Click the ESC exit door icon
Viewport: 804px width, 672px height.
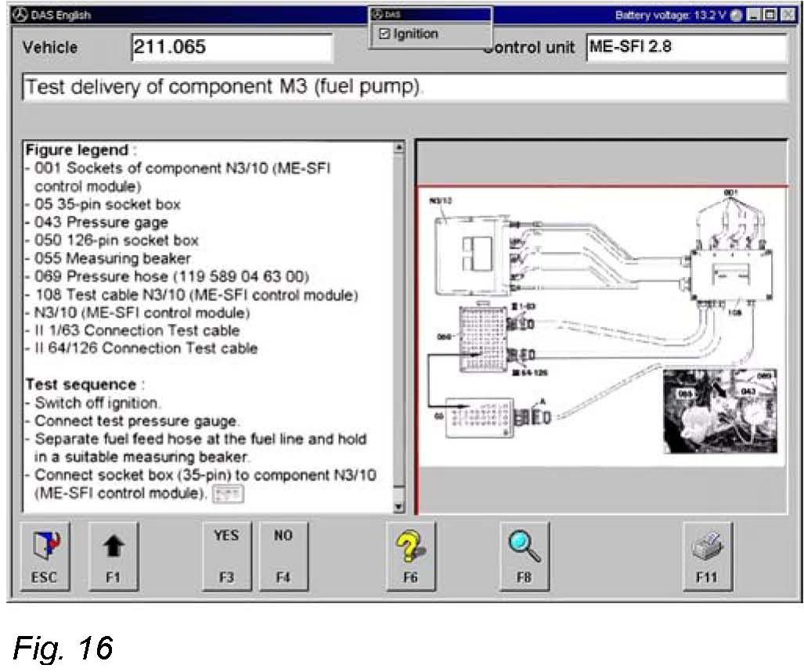45,556
